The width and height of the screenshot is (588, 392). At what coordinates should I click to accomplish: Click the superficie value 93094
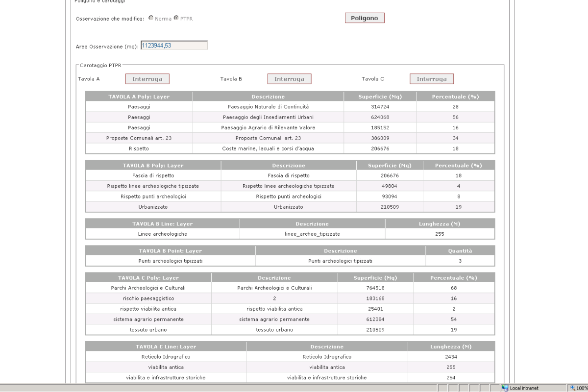390,196
